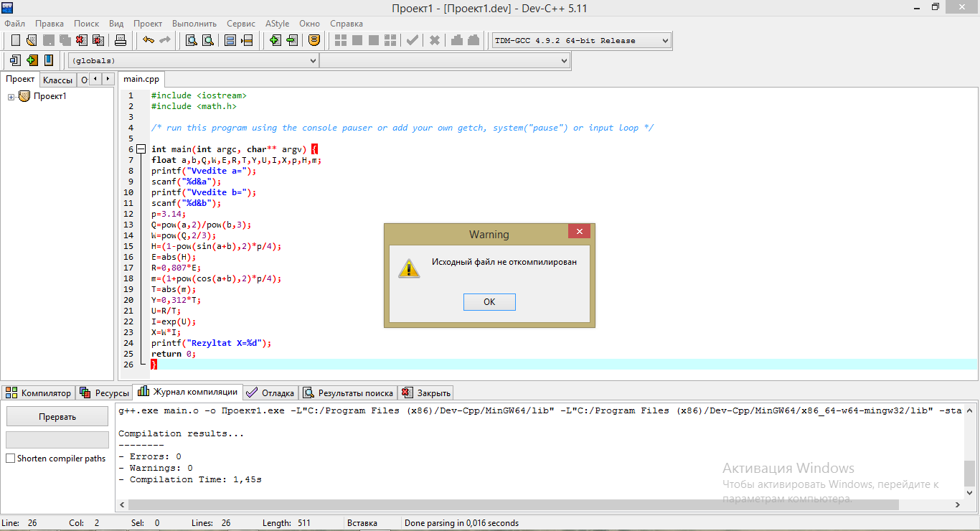The image size is (980, 531).
Task: Click the Toggle bookmarks icon
Action: 32,60
